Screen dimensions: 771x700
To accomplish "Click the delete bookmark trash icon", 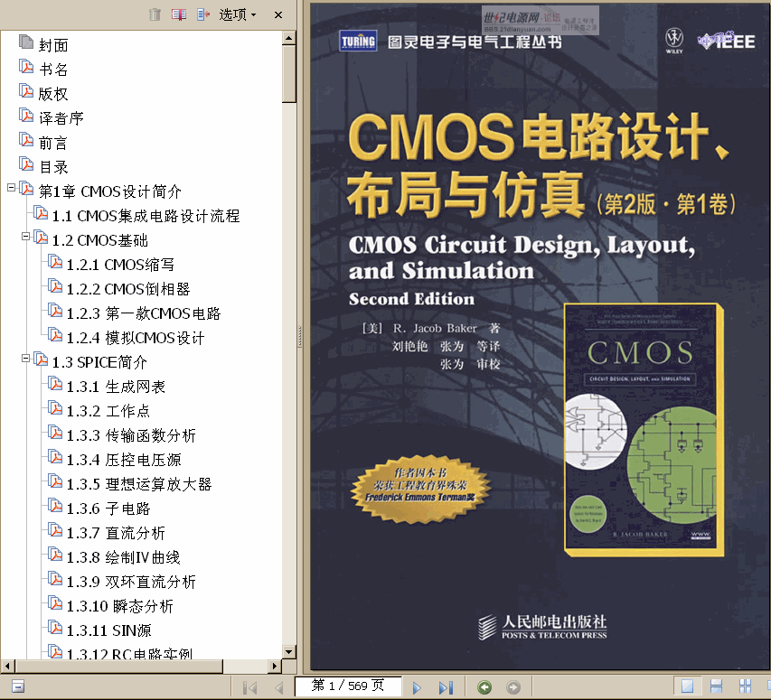I will pyautogui.click(x=155, y=14).
